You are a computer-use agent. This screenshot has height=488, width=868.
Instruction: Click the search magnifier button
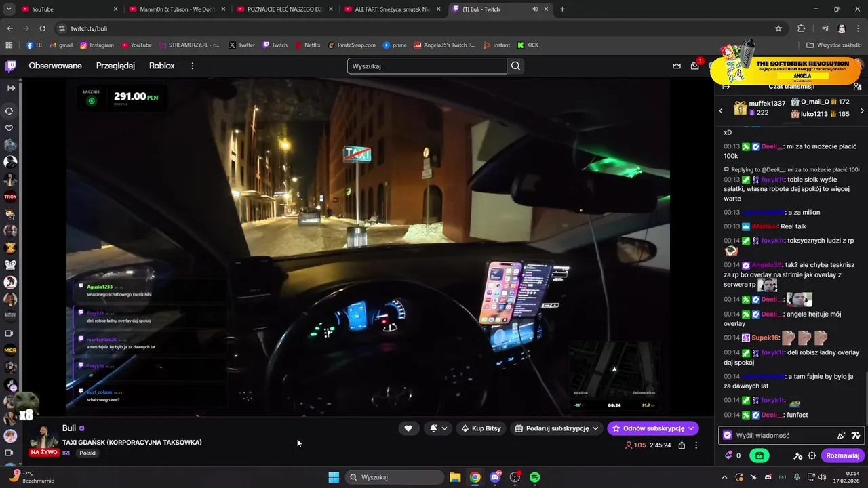[x=515, y=66]
